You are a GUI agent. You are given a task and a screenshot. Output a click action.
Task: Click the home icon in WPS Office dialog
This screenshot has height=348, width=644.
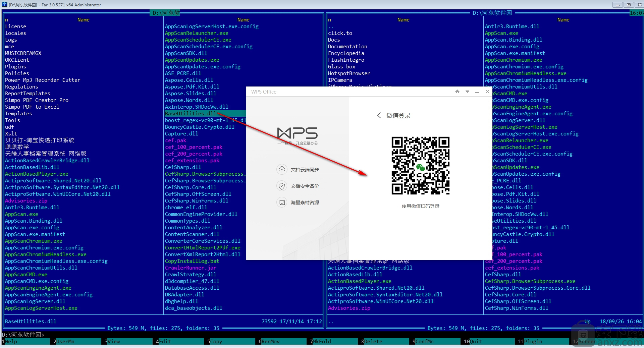[457, 92]
